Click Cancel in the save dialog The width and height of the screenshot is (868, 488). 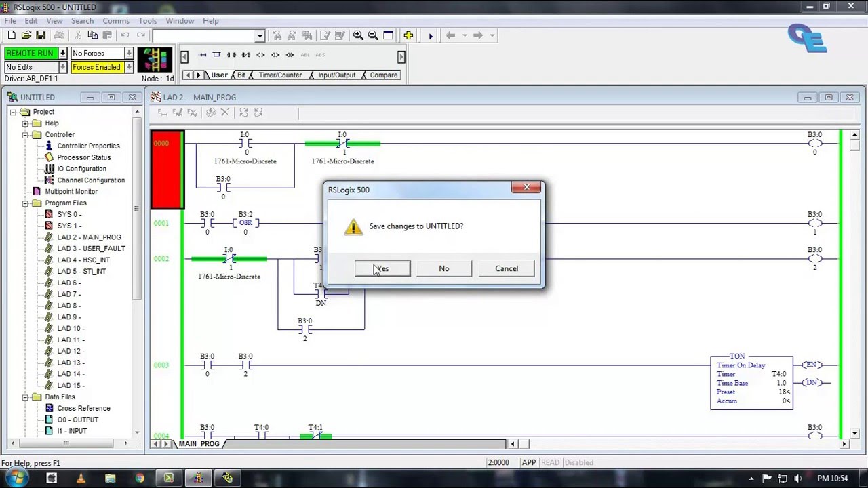[x=507, y=268]
